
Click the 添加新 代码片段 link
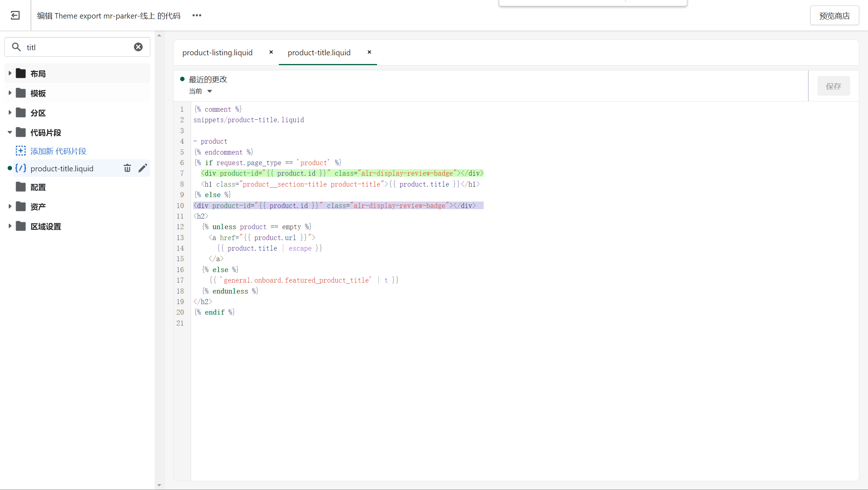[x=58, y=151]
